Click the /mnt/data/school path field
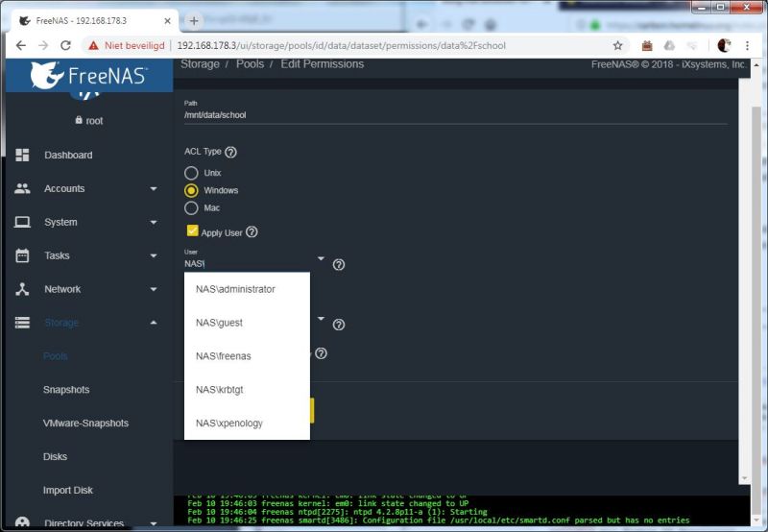 (x=455, y=115)
